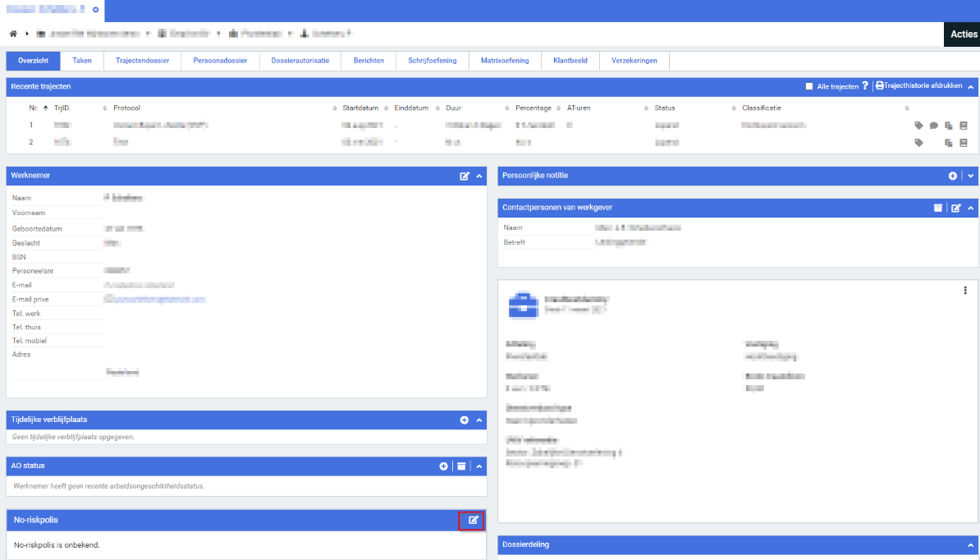This screenshot has height=560, width=980.
Task: Click the comment bubble icon on trajectory 1
Action: point(934,126)
